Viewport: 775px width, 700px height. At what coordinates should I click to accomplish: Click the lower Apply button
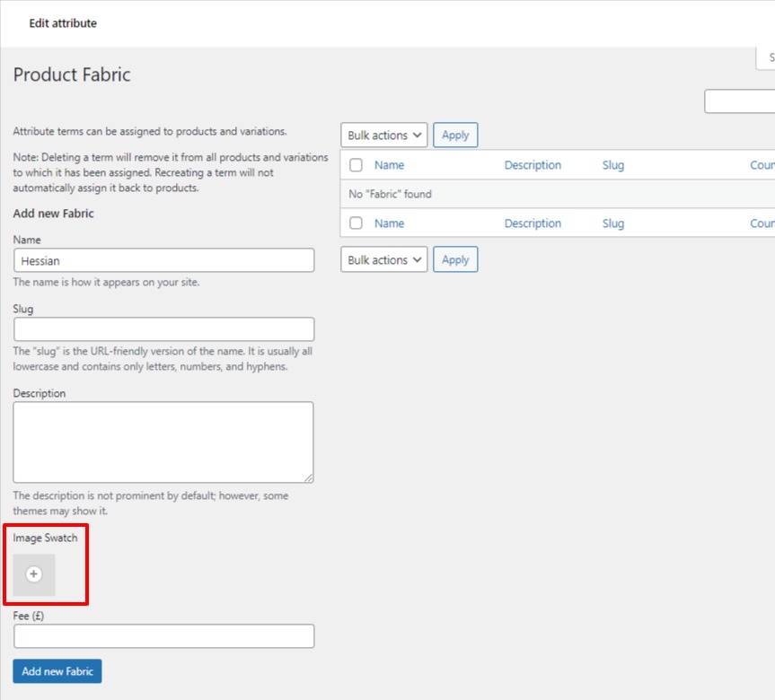[454, 259]
